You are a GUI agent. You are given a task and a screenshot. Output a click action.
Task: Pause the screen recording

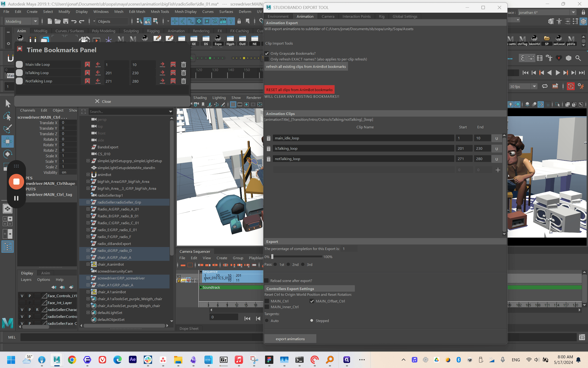(x=16, y=198)
